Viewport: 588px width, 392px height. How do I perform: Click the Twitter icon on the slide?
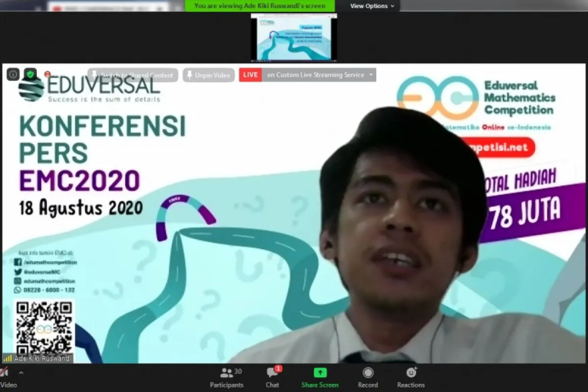click(x=18, y=271)
